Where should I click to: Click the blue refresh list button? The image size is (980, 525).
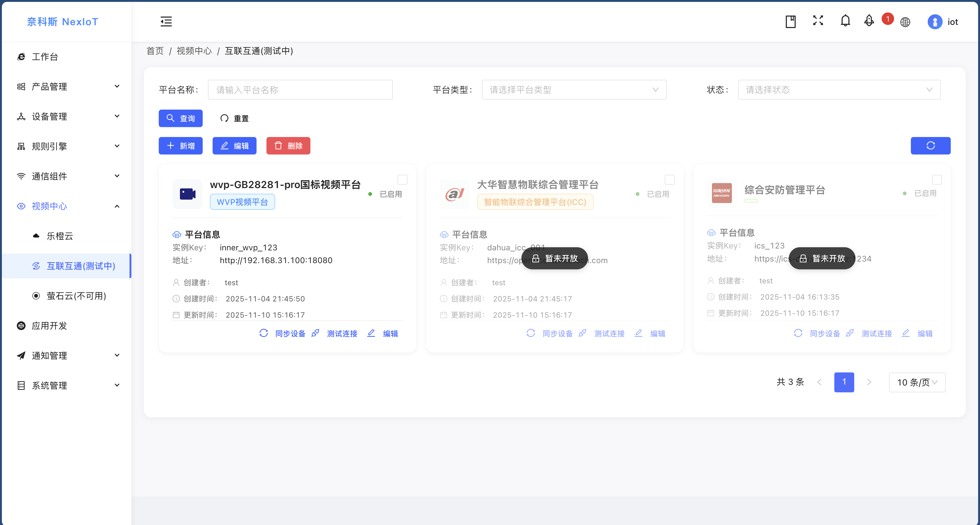[x=930, y=146]
